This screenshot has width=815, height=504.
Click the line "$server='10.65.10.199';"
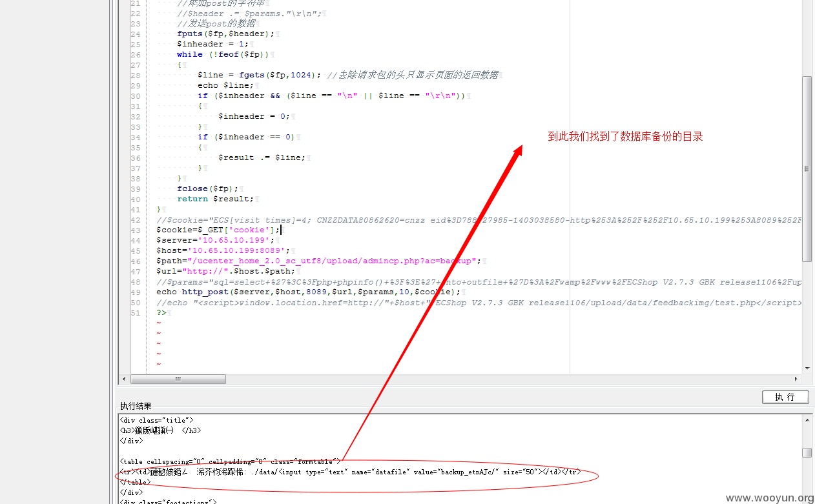coord(216,240)
